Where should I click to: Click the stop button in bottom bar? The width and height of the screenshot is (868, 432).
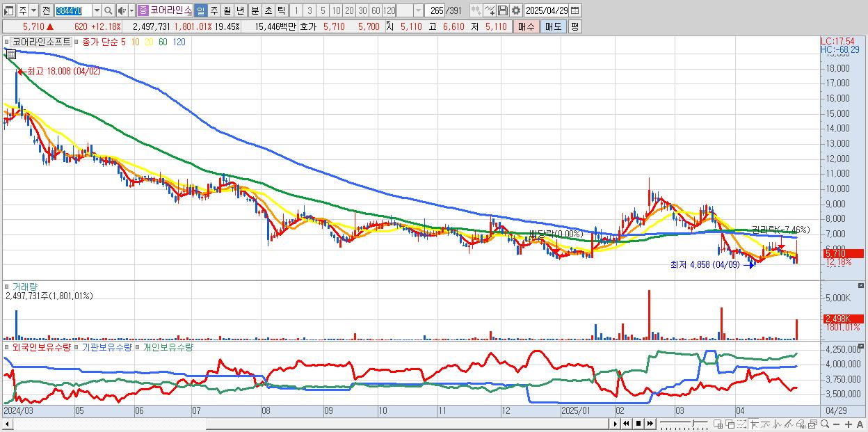(x=638, y=424)
